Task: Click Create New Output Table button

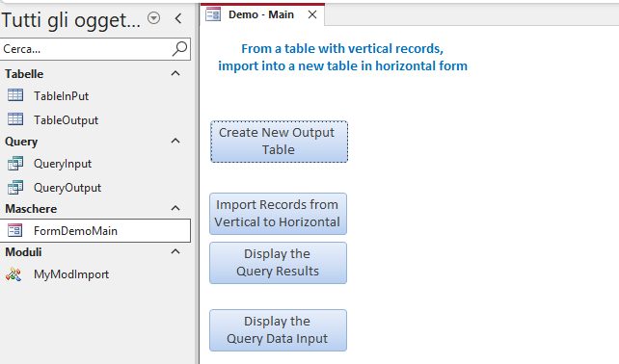Action: point(279,142)
